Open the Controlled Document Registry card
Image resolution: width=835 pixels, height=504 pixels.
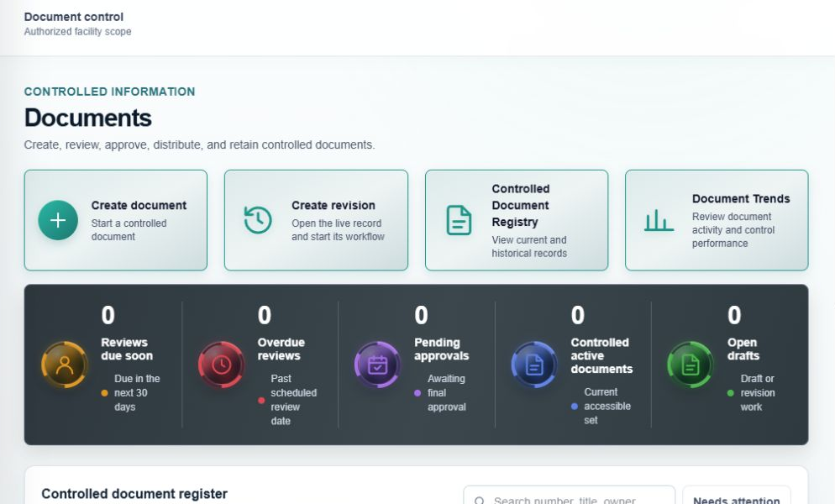[517, 220]
